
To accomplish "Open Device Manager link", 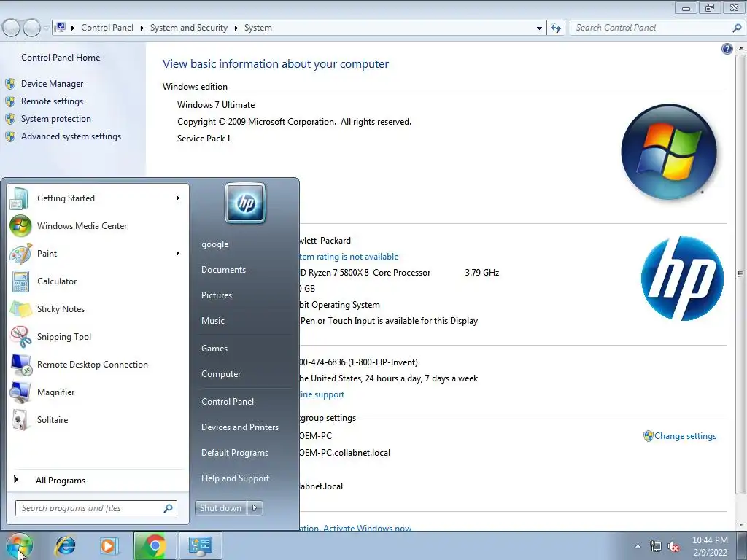I will tap(52, 84).
